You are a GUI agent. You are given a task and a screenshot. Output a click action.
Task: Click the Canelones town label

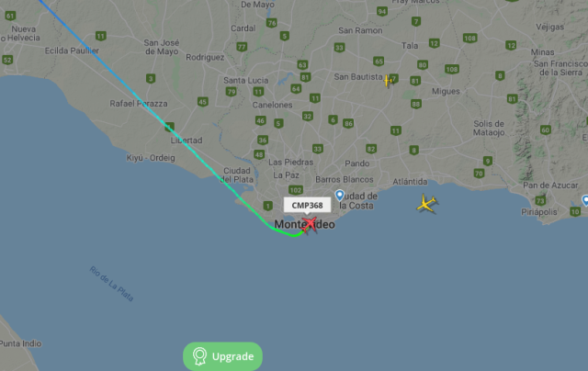tap(272, 105)
